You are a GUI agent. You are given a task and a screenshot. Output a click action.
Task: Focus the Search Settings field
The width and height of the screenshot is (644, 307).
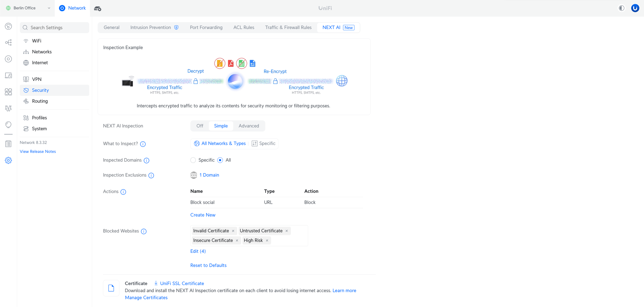55,28
